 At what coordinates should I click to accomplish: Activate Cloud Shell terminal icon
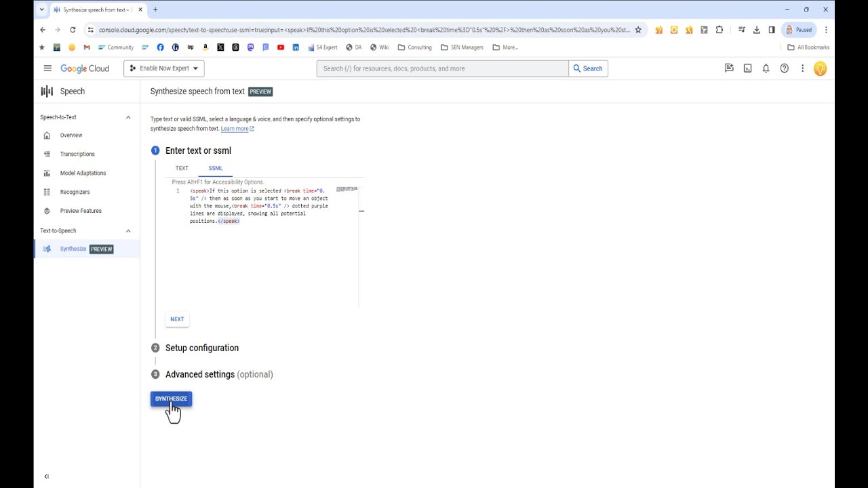tap(747, 68)
